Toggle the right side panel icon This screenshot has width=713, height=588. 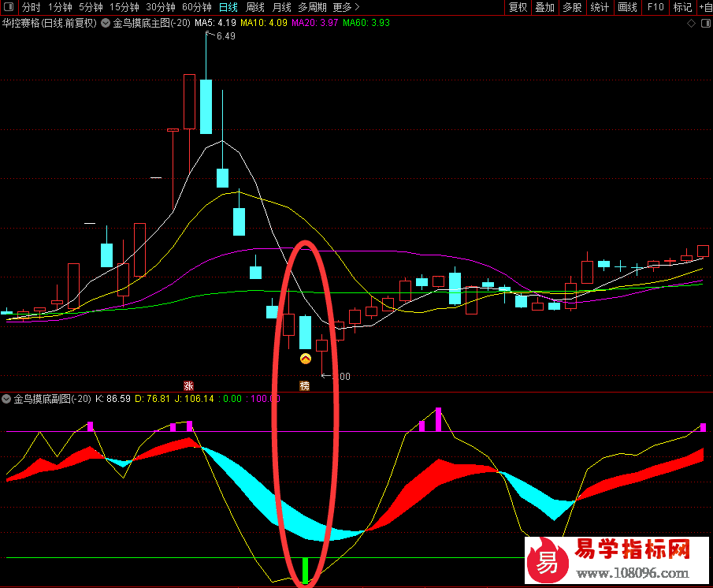(705, 23)
